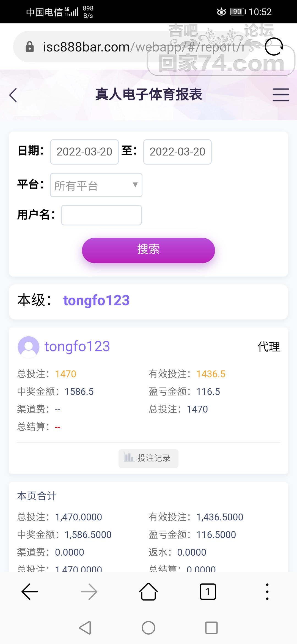Reload the page with refresh icon
297x644 pixels.
(274, 47)
